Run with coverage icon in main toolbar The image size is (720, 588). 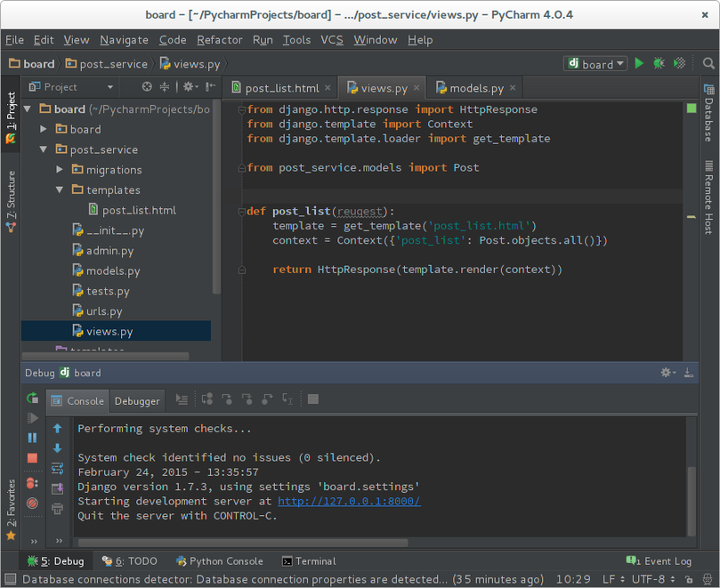[x=680, y=63]
